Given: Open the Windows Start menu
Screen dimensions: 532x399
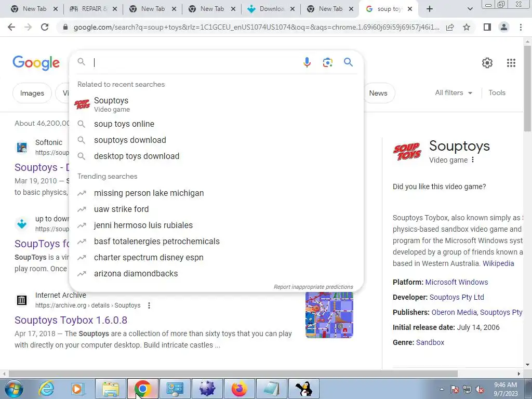Looking at the screenshot, I should click(x=14, y=389).
